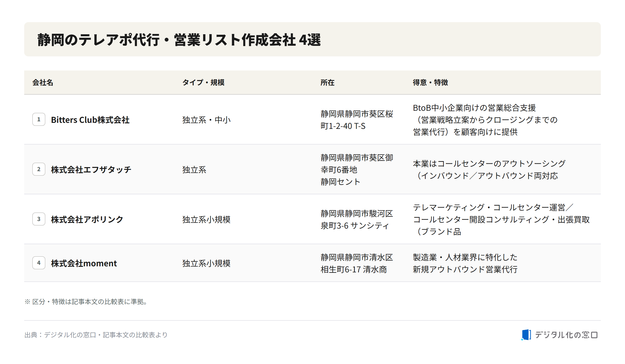Click the BtoB中小企業向けの営業総合支援 description
This screenshot has width=625, height=364.
click(485, 120)
